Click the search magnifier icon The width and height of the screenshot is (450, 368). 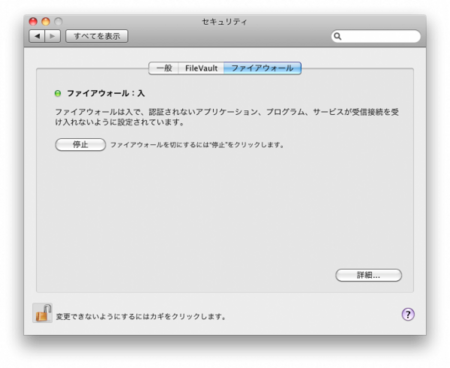(337, 36)
